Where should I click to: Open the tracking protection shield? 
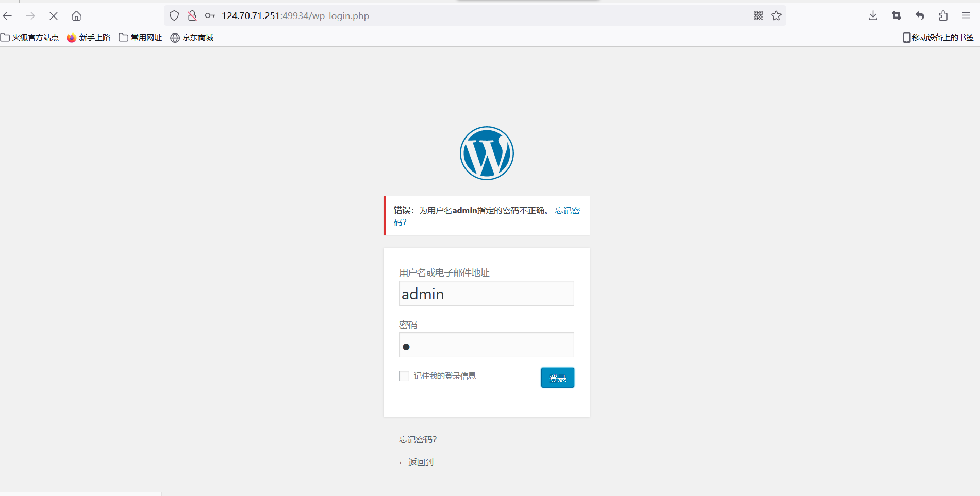pos(174,16)
